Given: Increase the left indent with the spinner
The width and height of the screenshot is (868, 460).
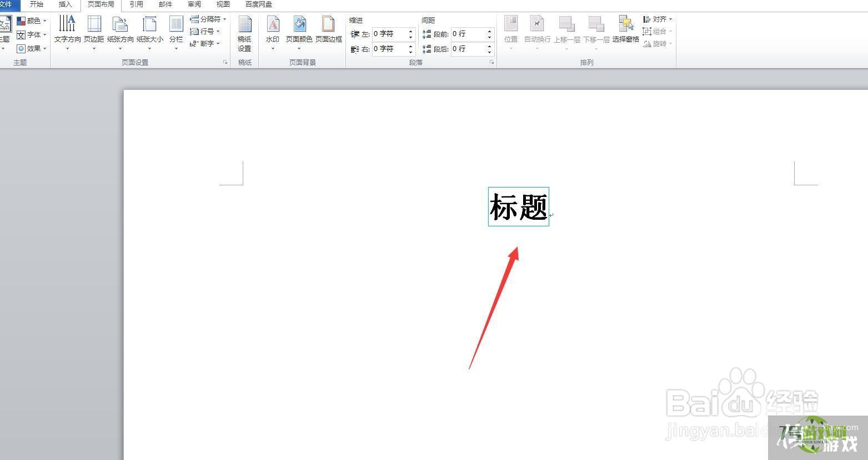Looking at the screenshot, I should pos(411,31).
